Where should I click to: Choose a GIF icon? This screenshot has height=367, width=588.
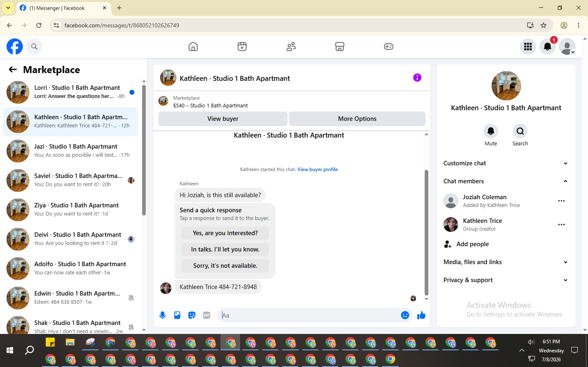point(207,315)
